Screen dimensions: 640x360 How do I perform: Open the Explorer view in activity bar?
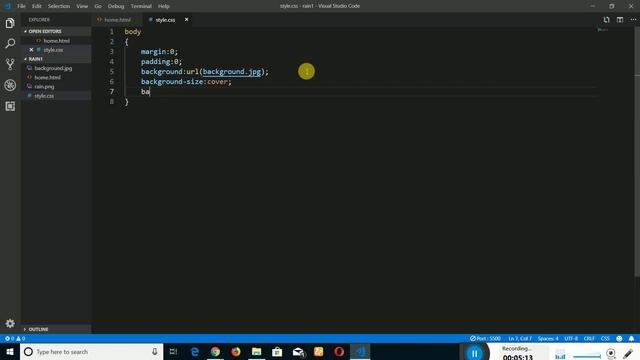pos(10,23)
